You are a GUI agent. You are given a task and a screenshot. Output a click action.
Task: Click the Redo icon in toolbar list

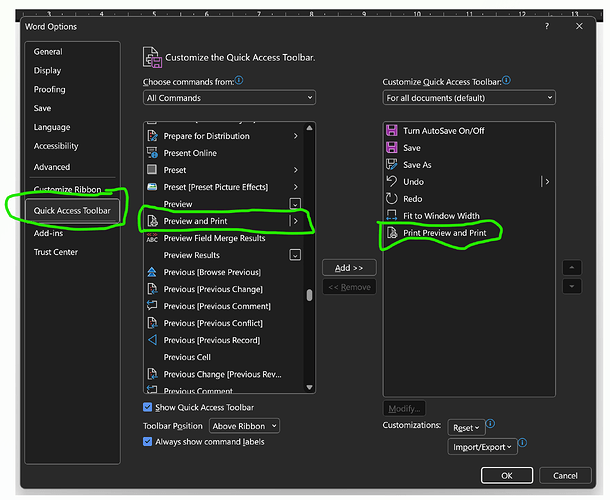click(392, 198)
